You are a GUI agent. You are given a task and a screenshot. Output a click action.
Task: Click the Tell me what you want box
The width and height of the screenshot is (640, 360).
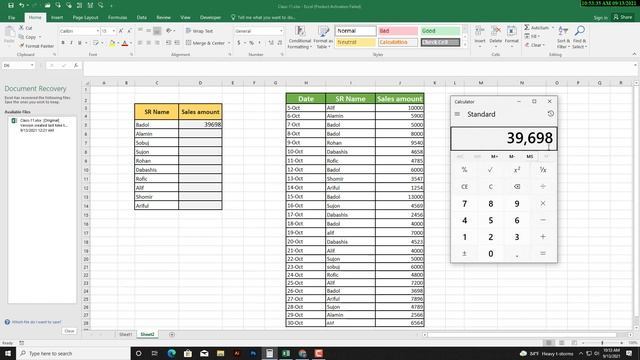(x=263, y=18)
